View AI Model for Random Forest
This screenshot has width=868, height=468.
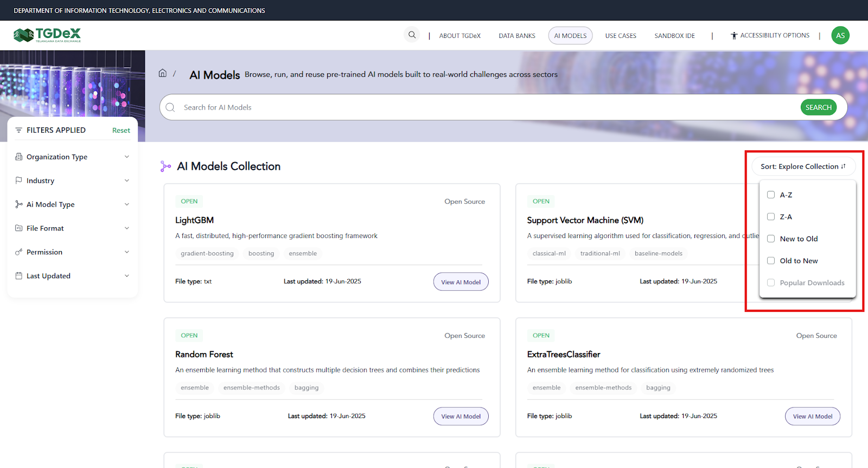coord(461,416)
